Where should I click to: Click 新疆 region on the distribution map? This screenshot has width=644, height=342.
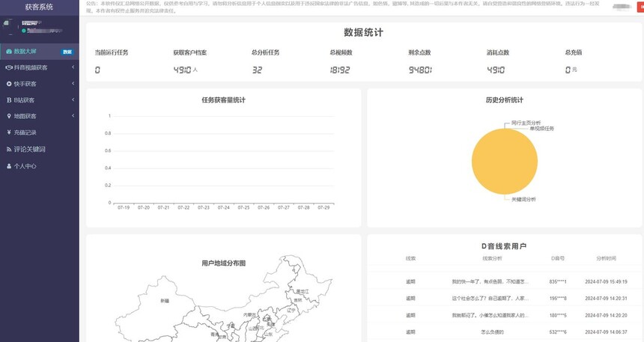pos(164,301)
